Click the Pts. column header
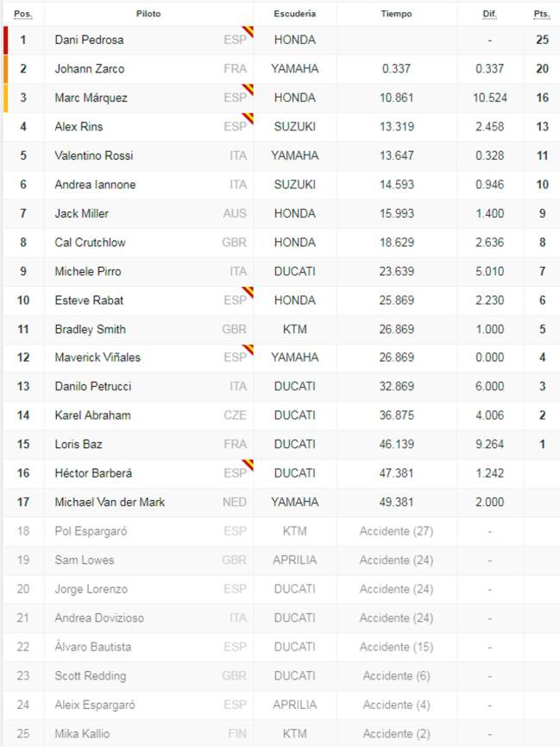The height and width of the screenshot is (747, 560). pyautogui.click(x=542, y=15)
